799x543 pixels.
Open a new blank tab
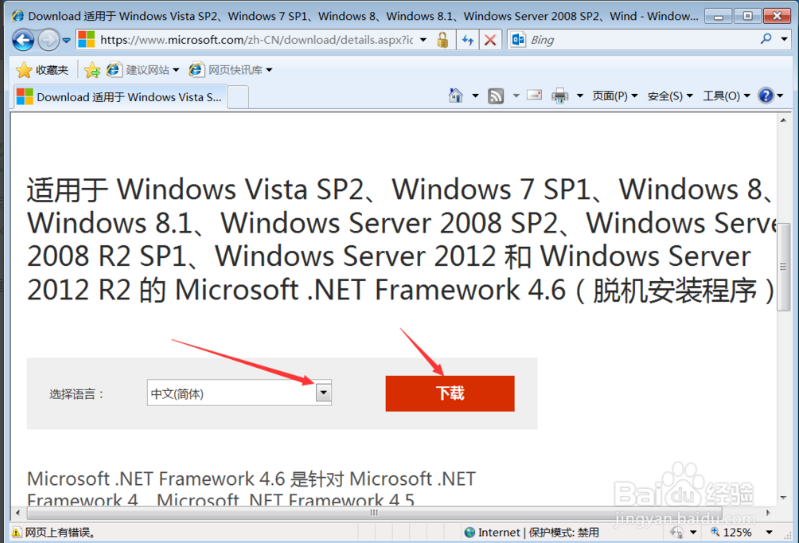coord(238,97)
